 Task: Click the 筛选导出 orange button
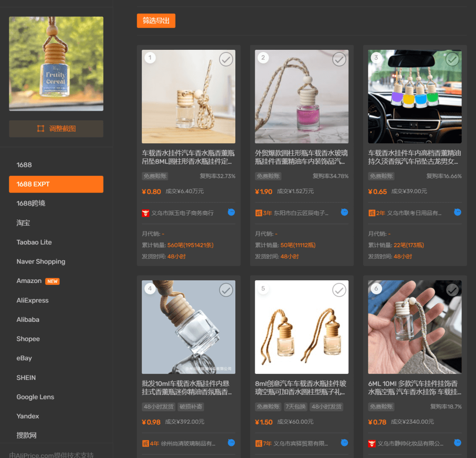(x=156, y=21)
